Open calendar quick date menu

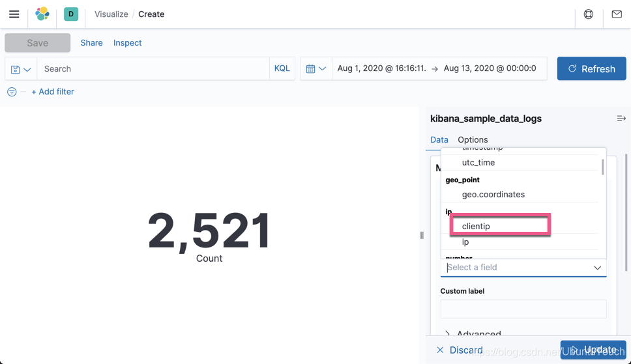tap(316, 69)
